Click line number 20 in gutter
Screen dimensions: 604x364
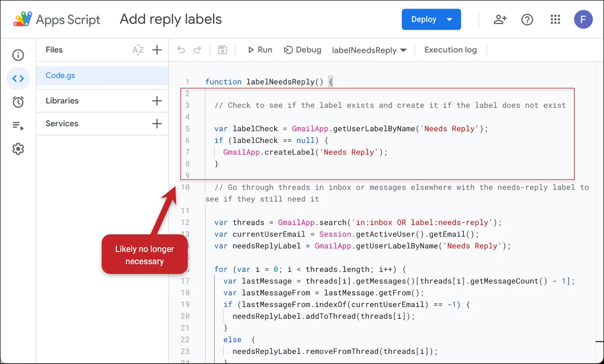point(185,316)
